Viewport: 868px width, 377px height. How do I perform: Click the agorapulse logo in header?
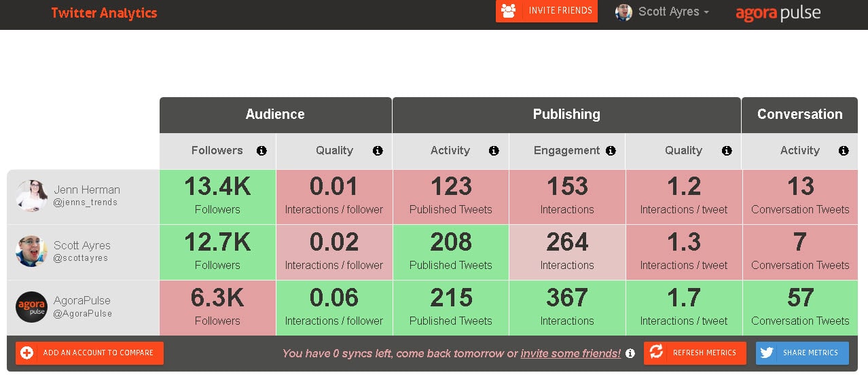click(x=778, y=13)
